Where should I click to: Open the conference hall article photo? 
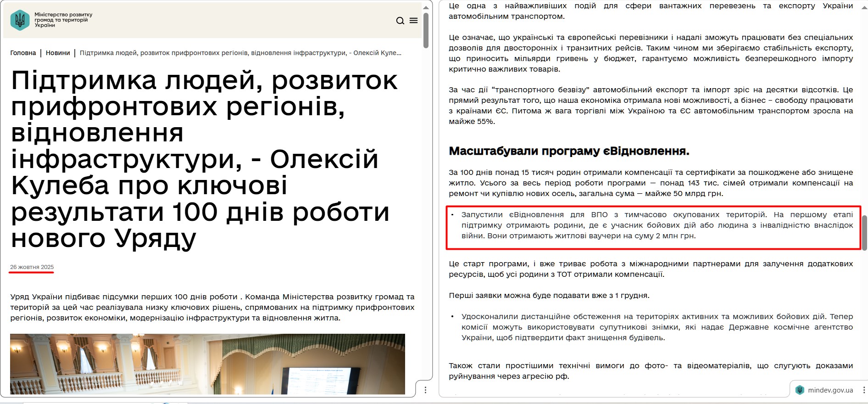[207, 364]
